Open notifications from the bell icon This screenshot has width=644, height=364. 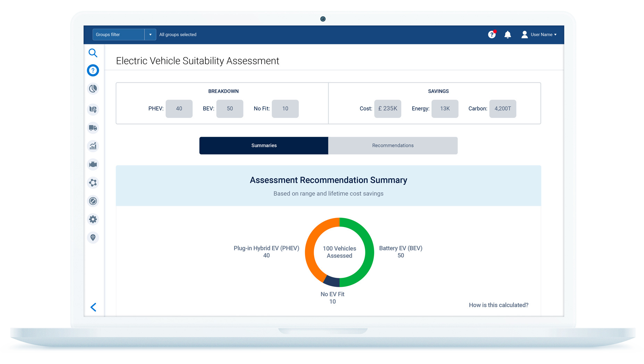(508, 34)
